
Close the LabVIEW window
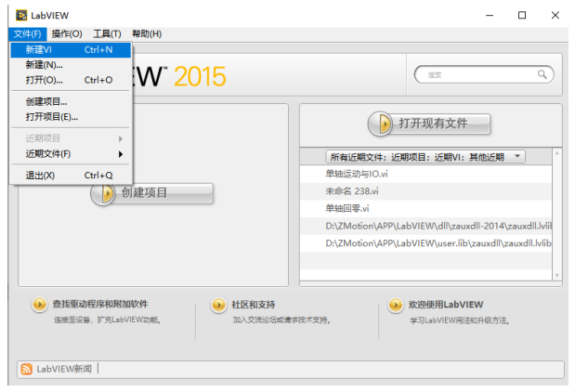(555, 15)
